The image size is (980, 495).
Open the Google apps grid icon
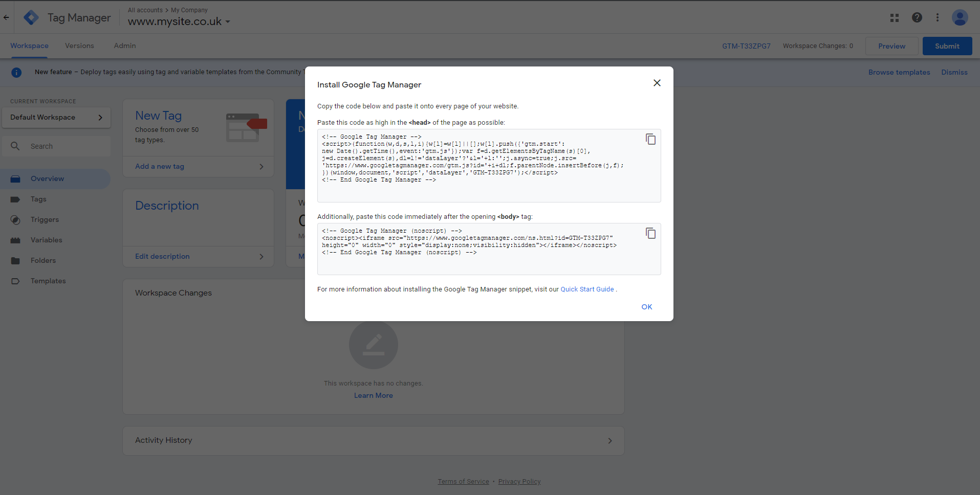(x=895, y=17)
